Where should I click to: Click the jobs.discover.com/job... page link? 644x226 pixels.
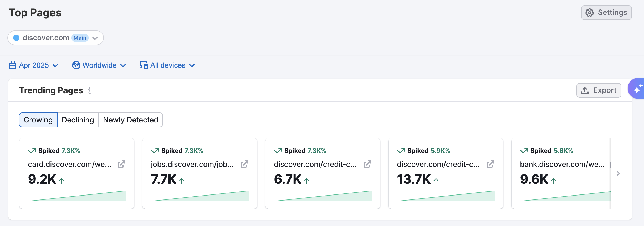pyautogui.click(x=192, y=164)
